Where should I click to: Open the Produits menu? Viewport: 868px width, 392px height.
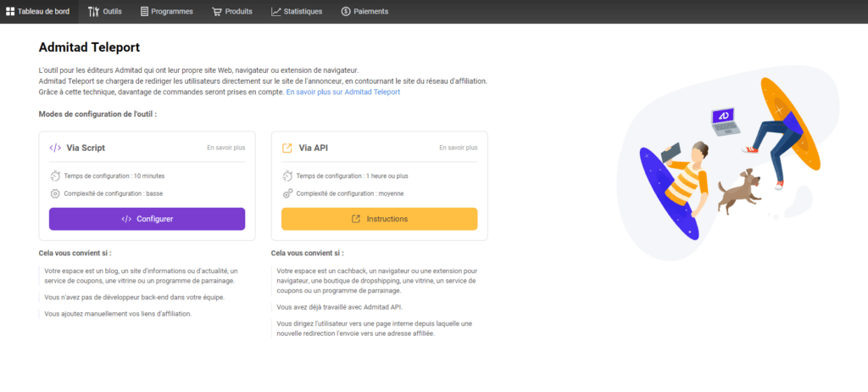(x=232, y=11)
